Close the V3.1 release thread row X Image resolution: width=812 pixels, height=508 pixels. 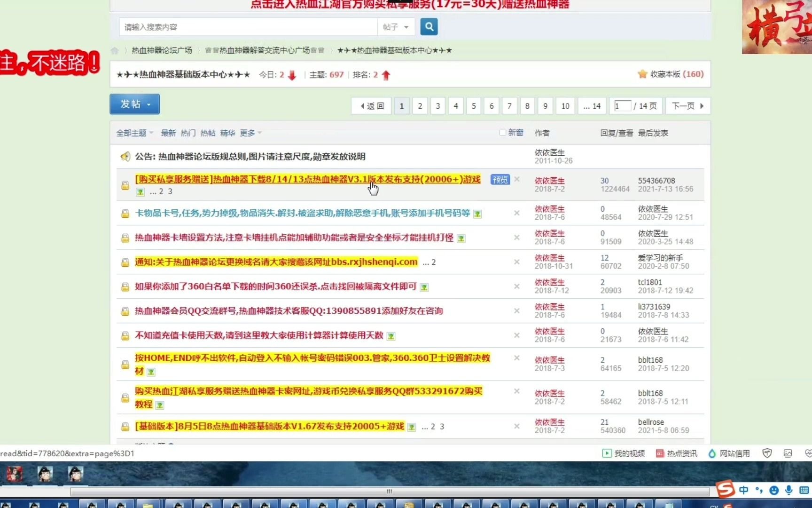[517, 179]
